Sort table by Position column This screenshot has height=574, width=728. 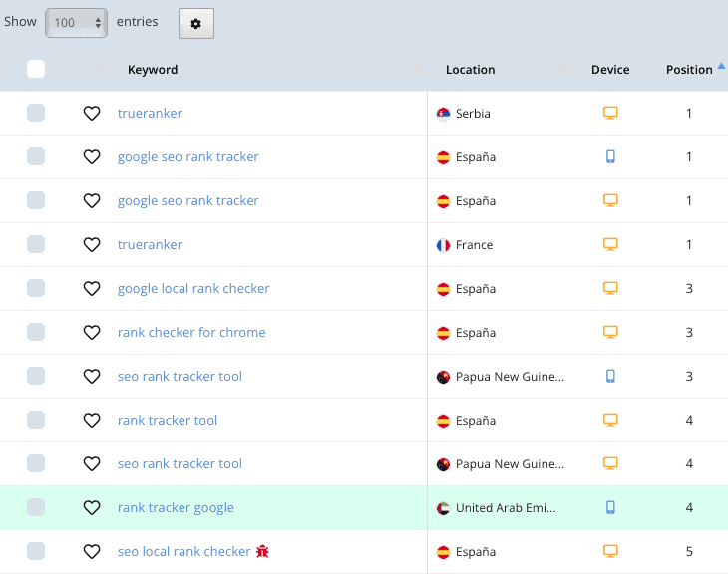click(x=689, y=70)
